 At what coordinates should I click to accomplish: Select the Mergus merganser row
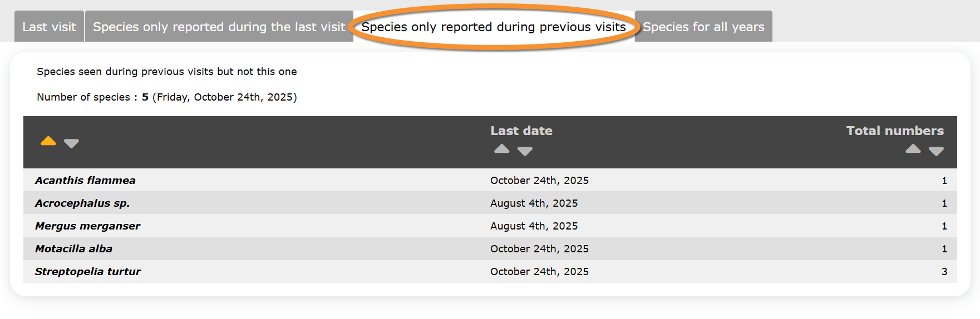click(x=87, y=226)
